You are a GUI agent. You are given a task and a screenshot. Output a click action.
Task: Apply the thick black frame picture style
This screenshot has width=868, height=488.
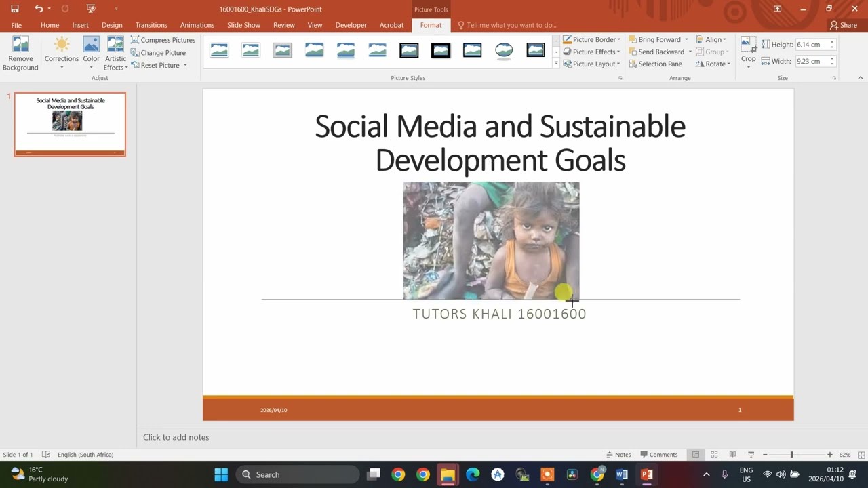point(441,50)
